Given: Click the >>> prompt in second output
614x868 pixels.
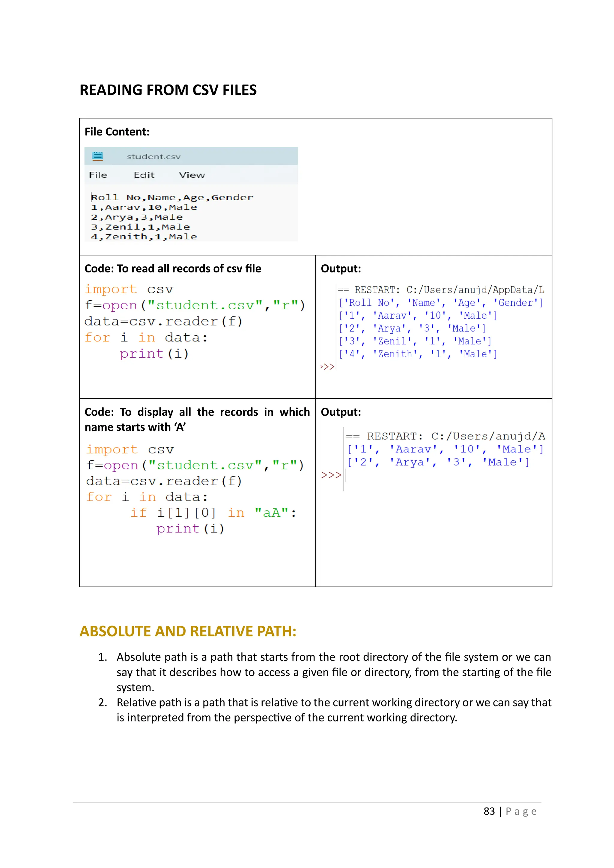Looking at the screenshot, I should pyautogui.click(x=331, y=475).
